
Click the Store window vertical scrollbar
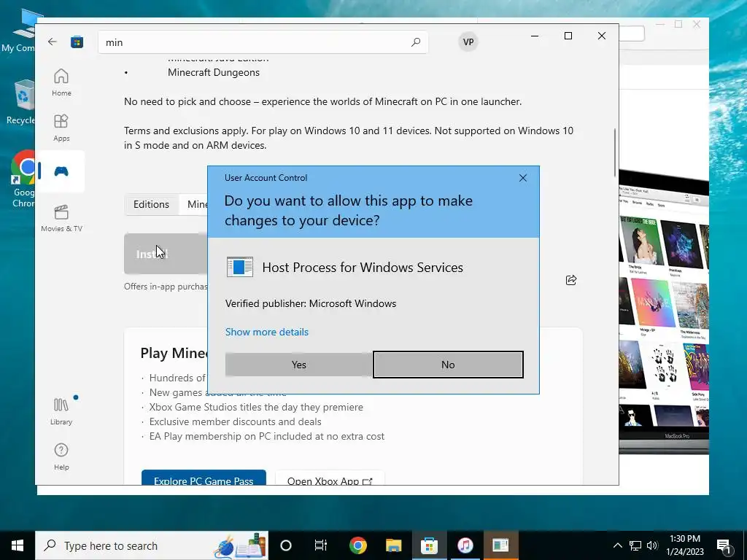614,152
